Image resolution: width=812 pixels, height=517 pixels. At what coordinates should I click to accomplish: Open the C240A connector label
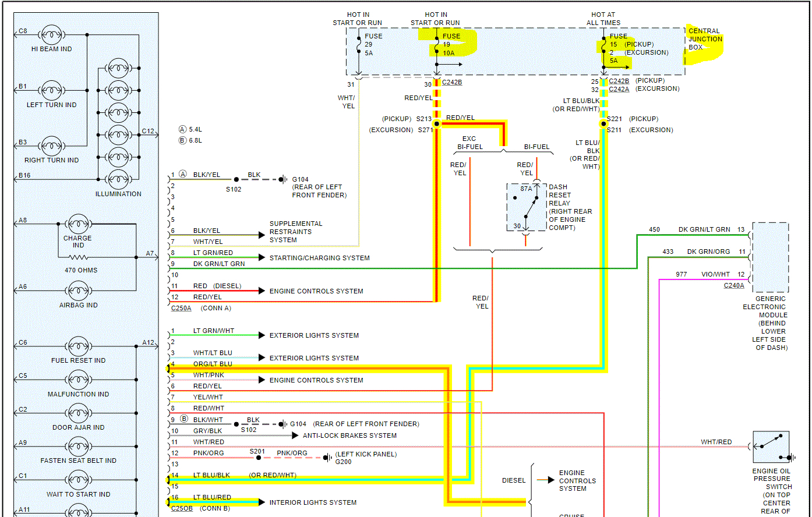(x=734, y=285)
